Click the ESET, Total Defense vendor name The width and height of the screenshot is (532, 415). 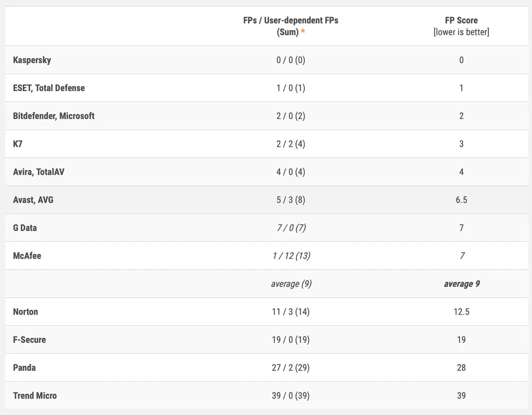pyautogui.click(x=49, y=88)
